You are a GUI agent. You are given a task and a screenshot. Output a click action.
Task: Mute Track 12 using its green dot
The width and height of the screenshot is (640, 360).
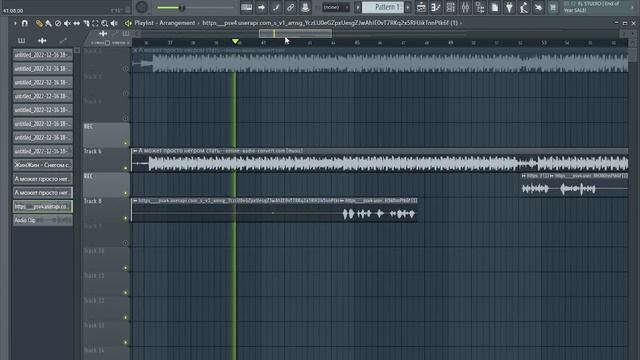click(126, 318)
